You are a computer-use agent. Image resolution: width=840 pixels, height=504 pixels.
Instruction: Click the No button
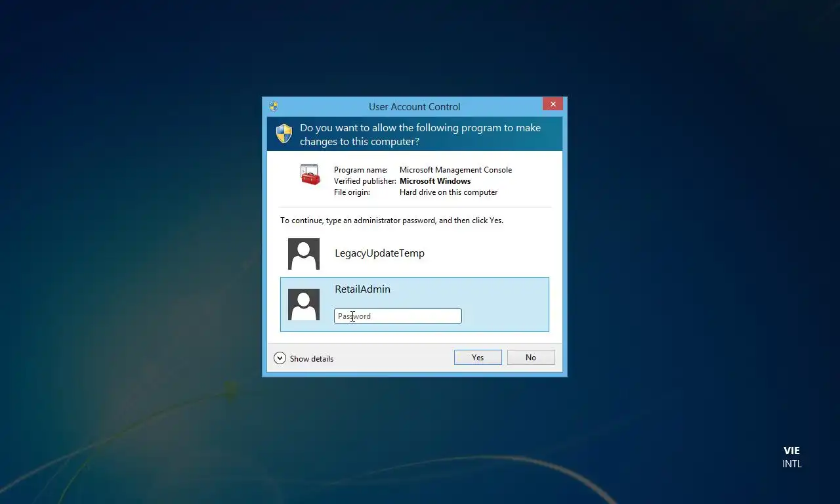531,357
